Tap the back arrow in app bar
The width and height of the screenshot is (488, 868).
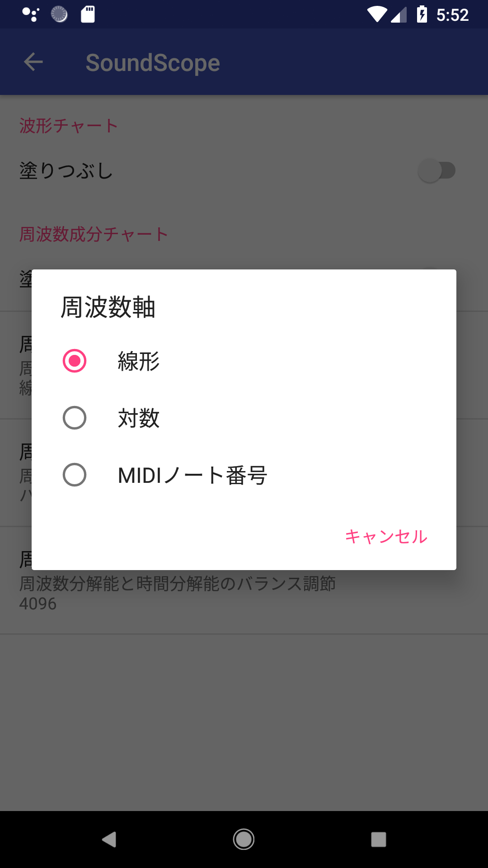33,62
